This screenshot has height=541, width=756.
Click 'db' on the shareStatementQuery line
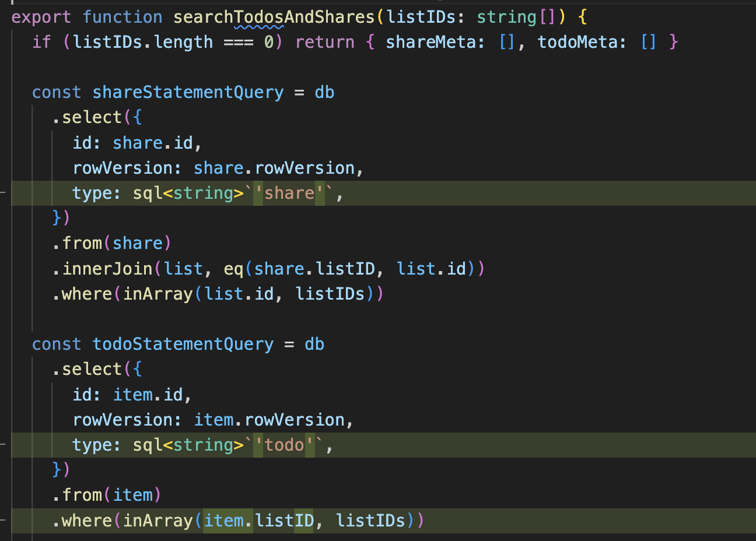(x=324, y=92)
